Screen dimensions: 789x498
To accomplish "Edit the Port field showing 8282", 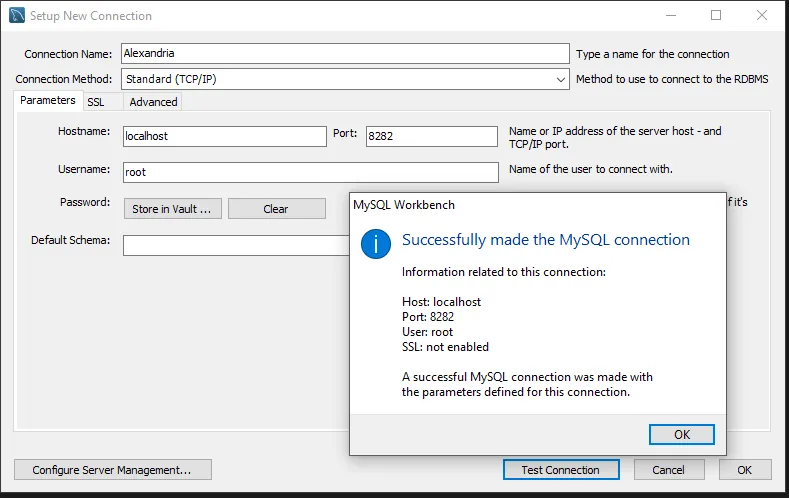I will (432, 136).
